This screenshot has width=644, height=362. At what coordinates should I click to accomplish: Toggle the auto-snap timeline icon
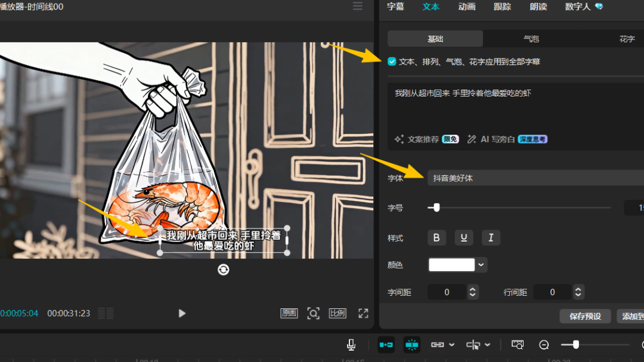[411, 345]
